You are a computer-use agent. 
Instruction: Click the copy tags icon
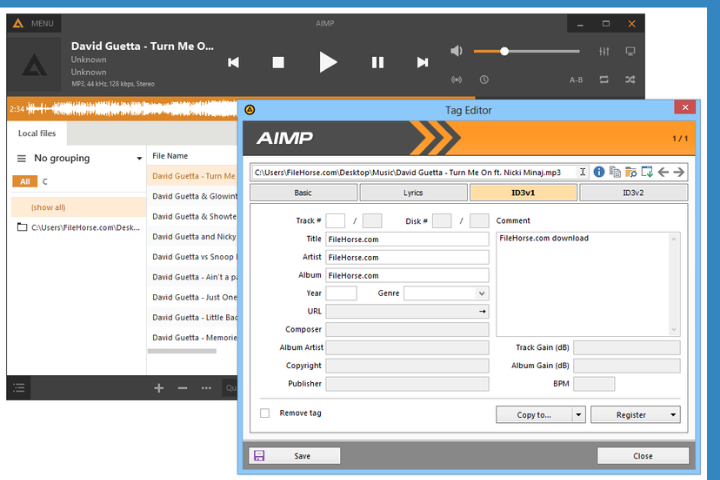coord(615,172)
